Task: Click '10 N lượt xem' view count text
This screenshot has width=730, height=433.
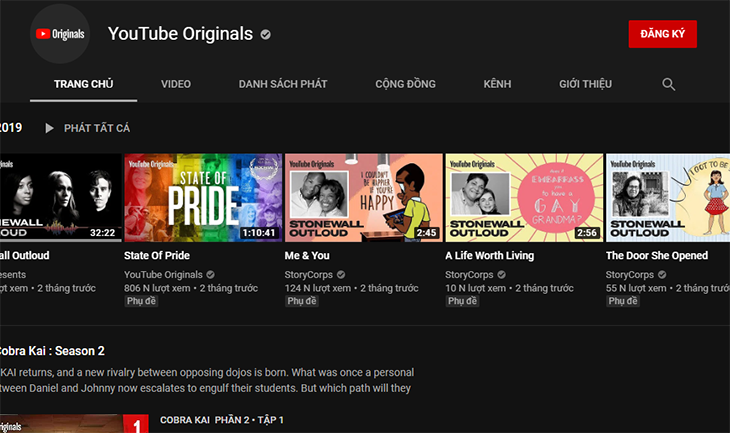Action: [x=475, y=288]
